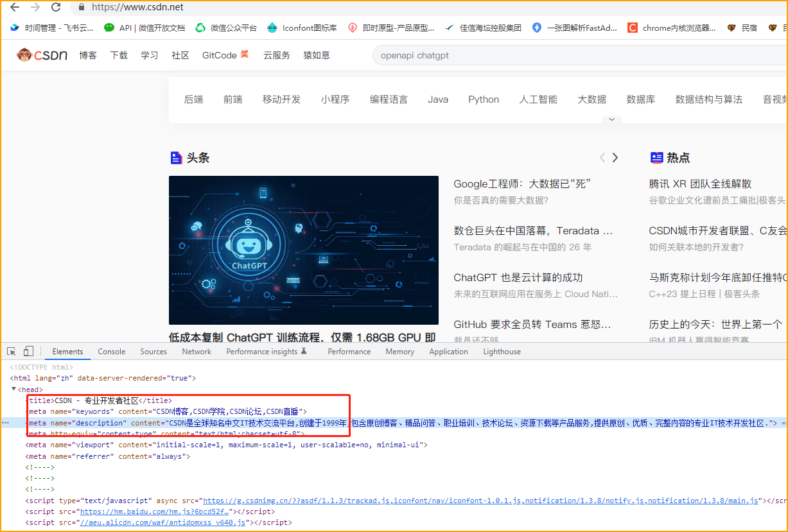This screenshot has width=788, height=532.
Task: Open the Performance tab
Action: click(x=349, y=352)
